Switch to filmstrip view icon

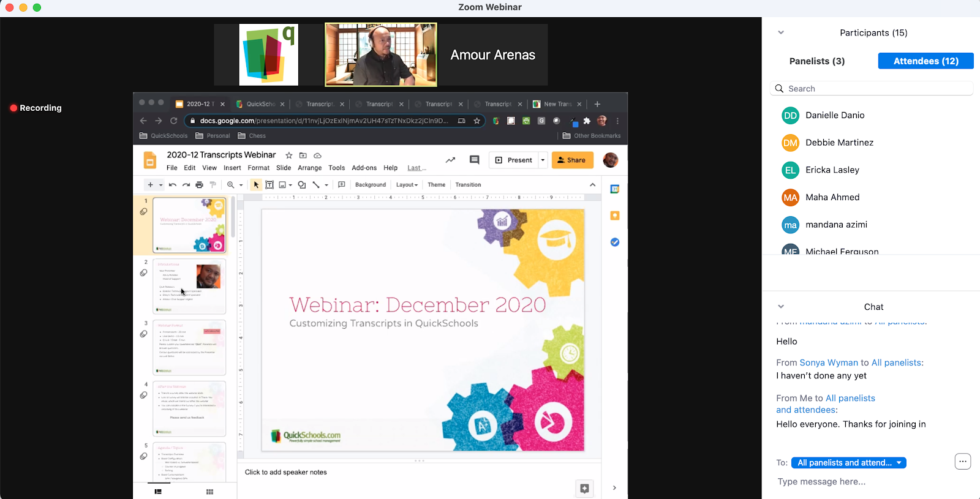(x=158, y=492)
